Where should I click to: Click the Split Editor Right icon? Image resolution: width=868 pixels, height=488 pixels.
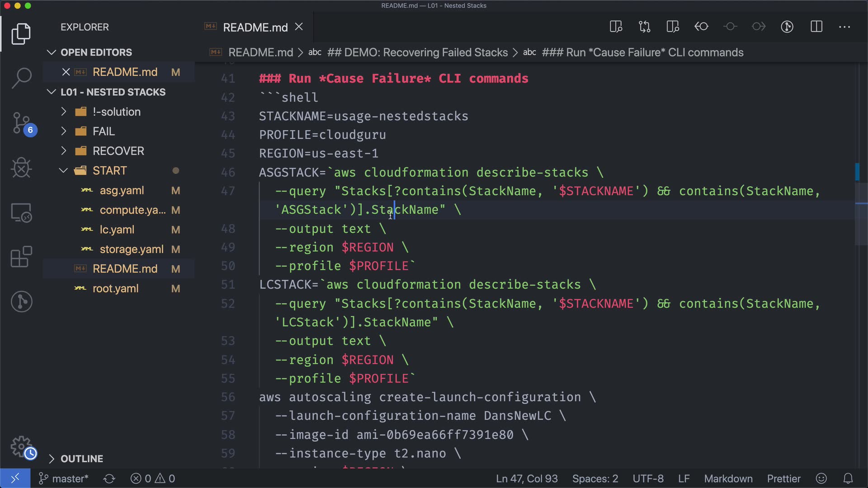coord(816,27)
